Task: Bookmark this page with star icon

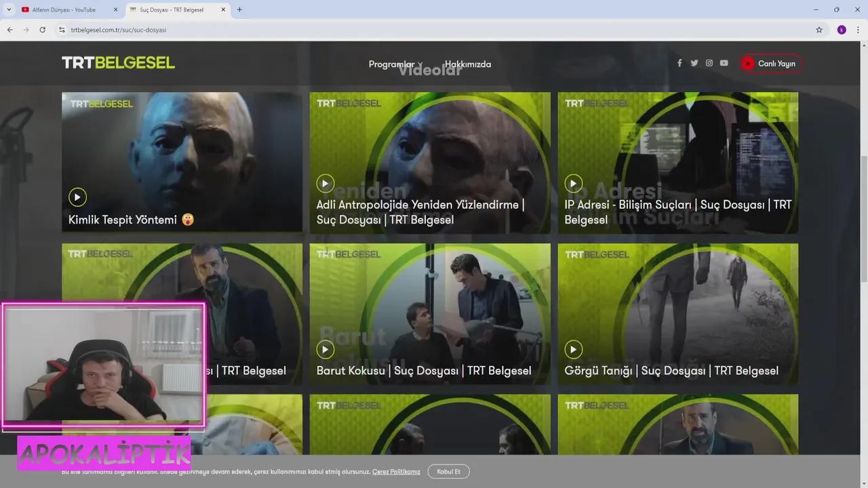Action: click(x=819, y=30)
